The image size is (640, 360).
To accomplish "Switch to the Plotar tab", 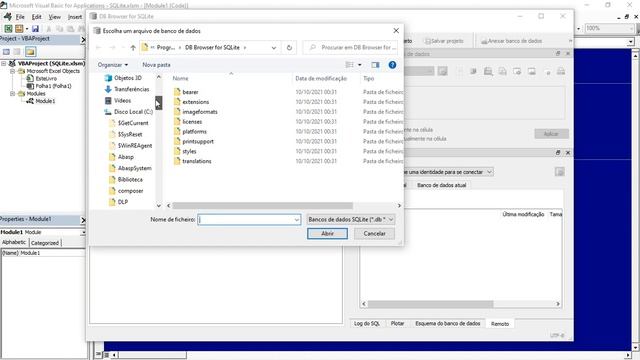I will click(397, 323).
